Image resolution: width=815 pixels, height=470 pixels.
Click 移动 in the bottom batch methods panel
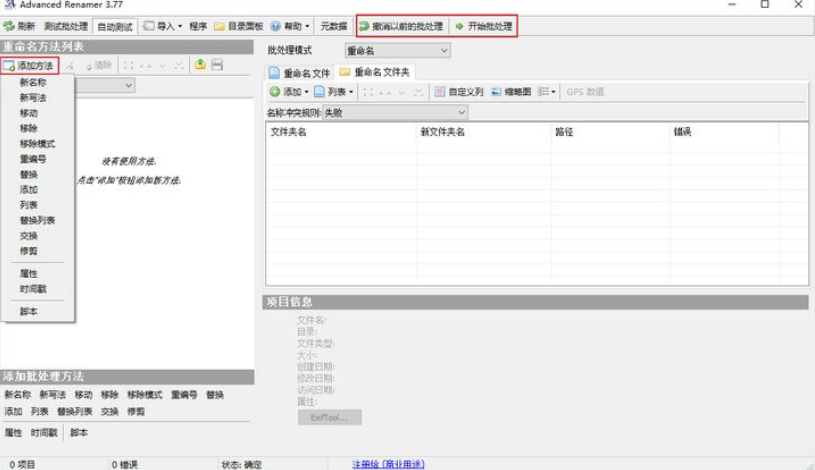tap(83, 395)
